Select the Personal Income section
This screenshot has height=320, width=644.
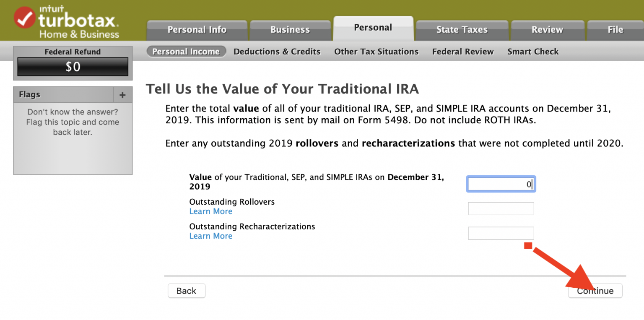pos(186,52)
